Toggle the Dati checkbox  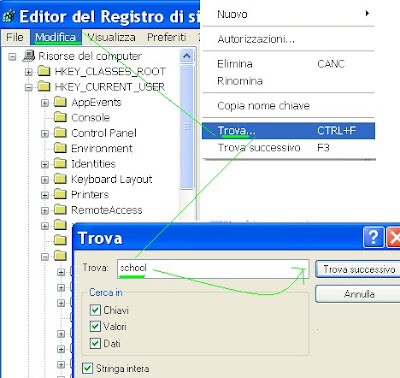[x=95, y=343]
